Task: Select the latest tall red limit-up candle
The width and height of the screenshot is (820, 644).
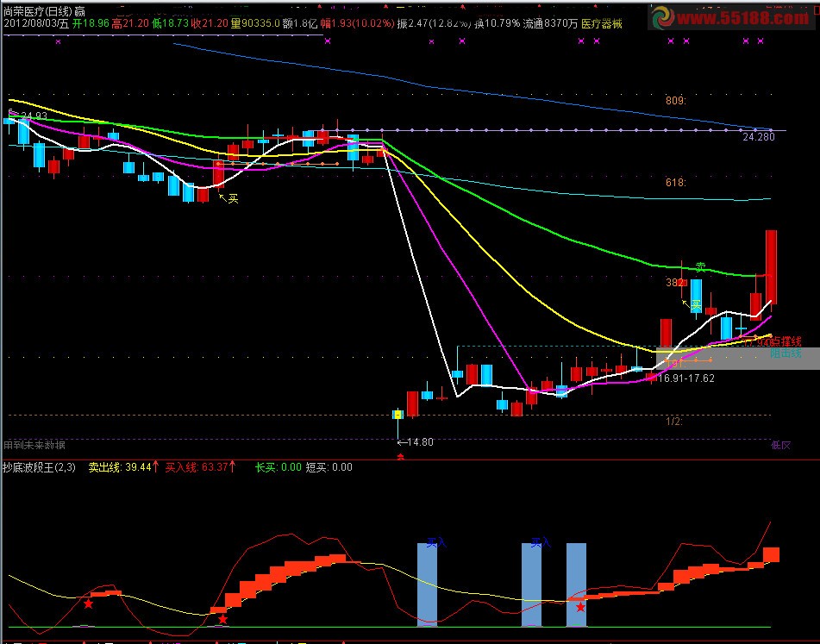Action: coord(772,267)
